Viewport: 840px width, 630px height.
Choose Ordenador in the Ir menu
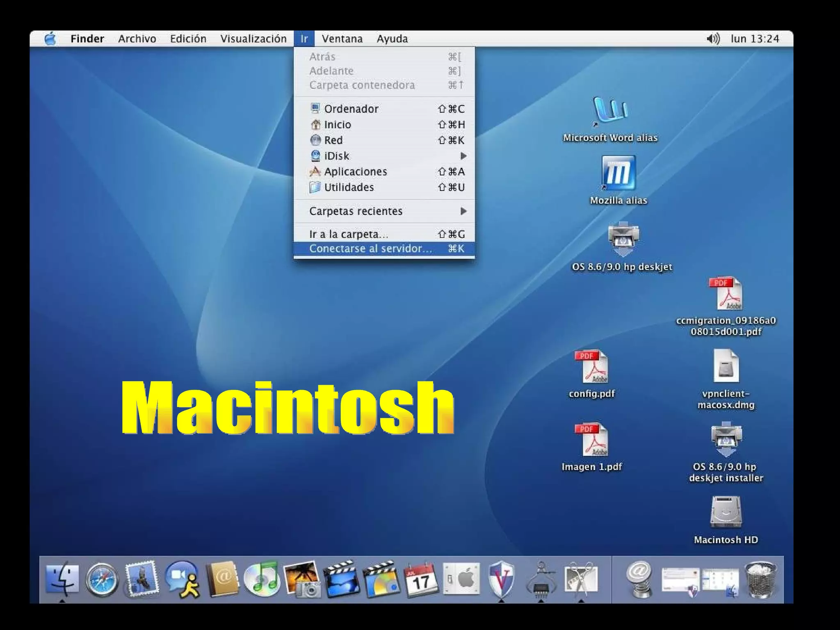(x=384, y=109)
